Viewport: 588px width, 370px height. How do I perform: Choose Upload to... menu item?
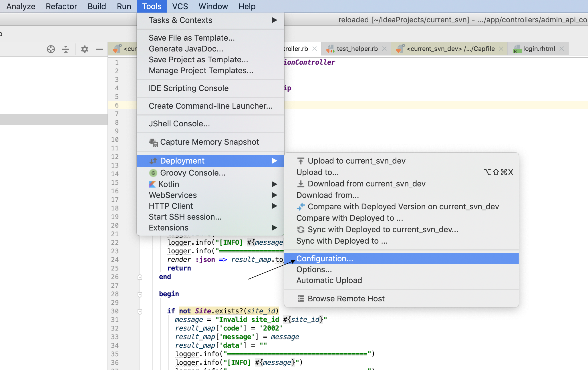click(x=402, y=172)
